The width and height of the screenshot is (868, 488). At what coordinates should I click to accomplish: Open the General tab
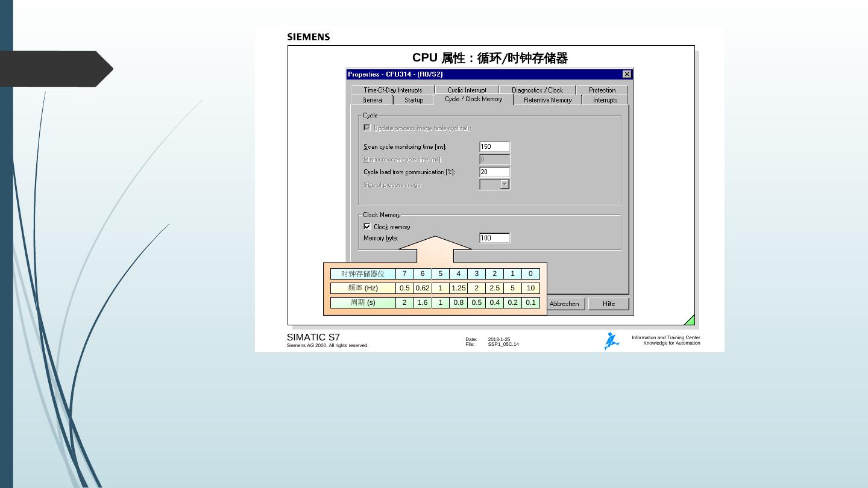pyautogui.click(x=373, y=100)
